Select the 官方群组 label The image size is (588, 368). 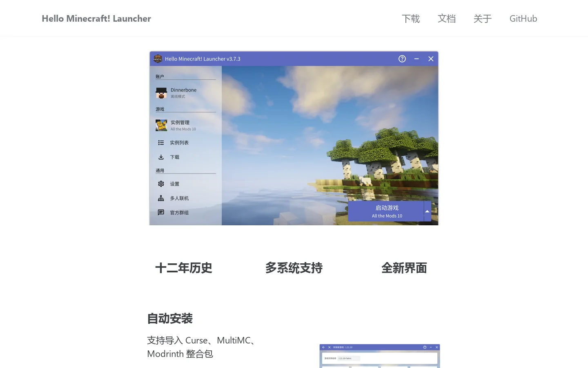tap(179, 213)
